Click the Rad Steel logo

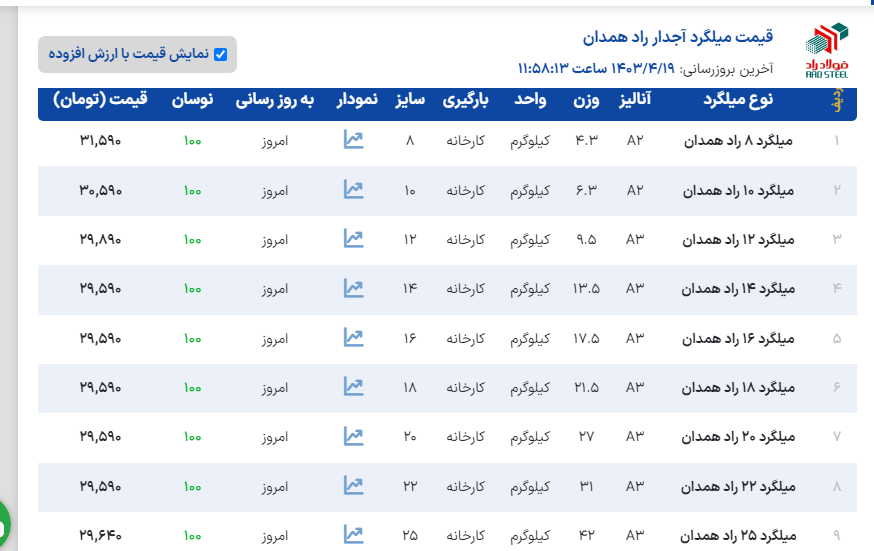tap(826, 50)
